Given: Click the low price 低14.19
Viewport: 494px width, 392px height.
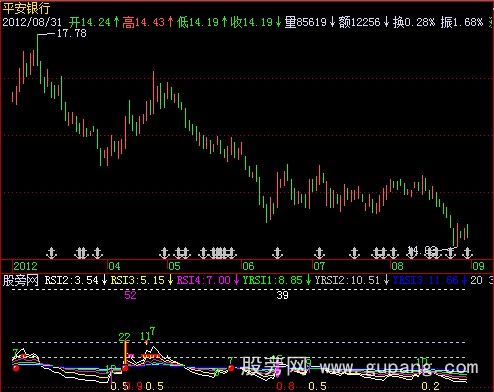Looking at the screenshot, I should point(198,22).
